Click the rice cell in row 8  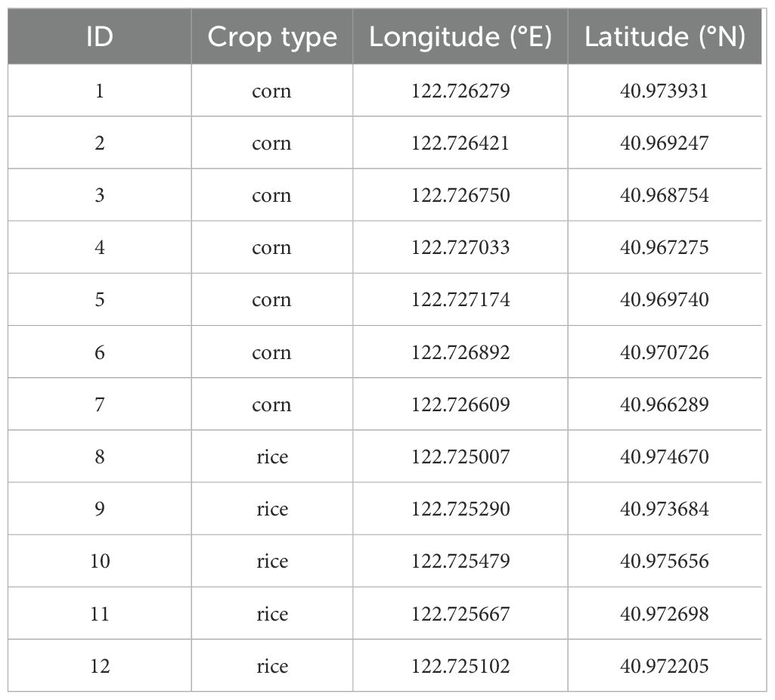(271, 457)
